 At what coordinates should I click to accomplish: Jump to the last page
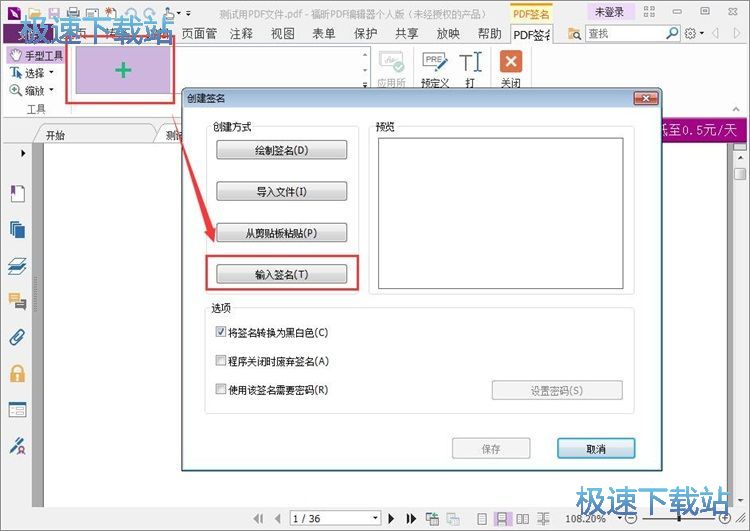(411, 519)
